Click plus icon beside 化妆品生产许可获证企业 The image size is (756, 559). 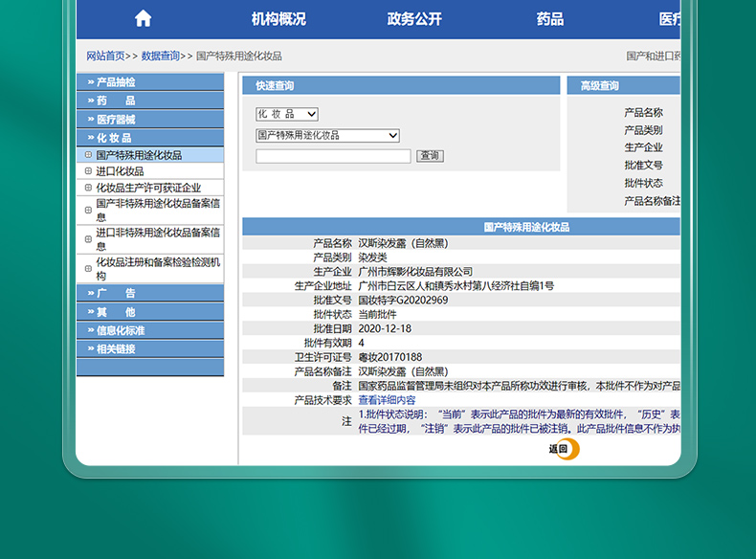click(88, 188)
